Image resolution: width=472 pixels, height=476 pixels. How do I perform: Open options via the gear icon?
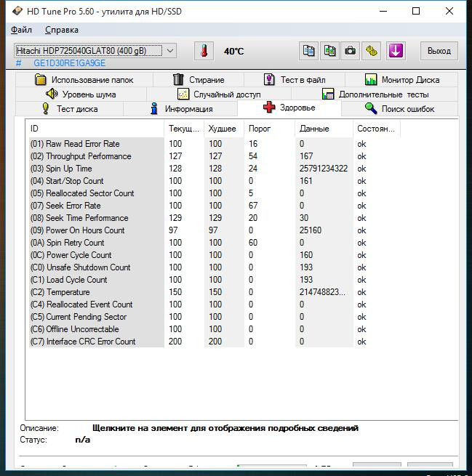371,51
